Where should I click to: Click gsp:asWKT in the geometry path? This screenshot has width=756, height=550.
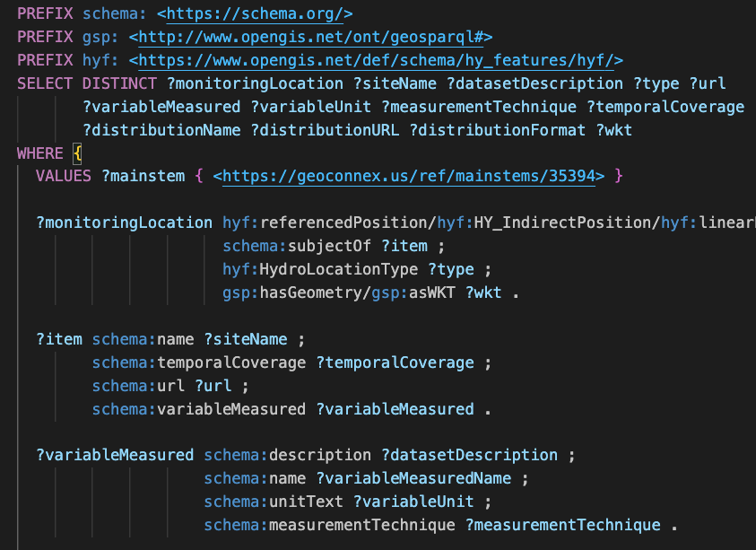[x=413, y=292]
